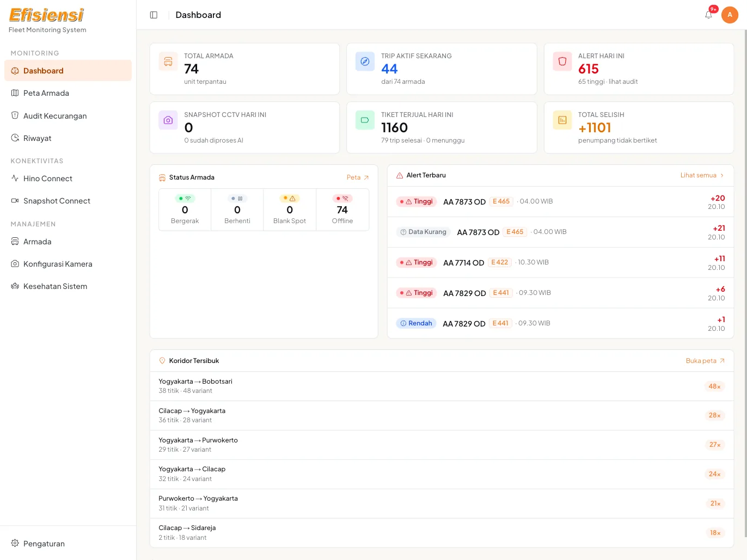Image resolution: width=747 pixels, height=560 pixels.
Task: Go to Audit Kecurangan
Action: coord(68,116)
